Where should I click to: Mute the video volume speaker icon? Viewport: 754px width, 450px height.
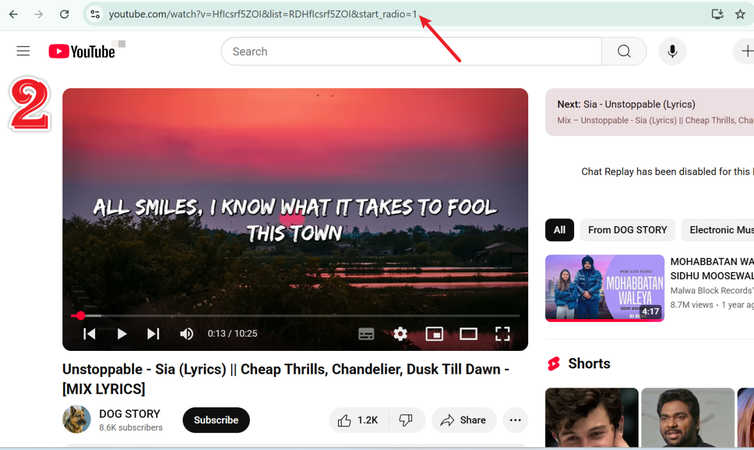(x=186, y=334)
